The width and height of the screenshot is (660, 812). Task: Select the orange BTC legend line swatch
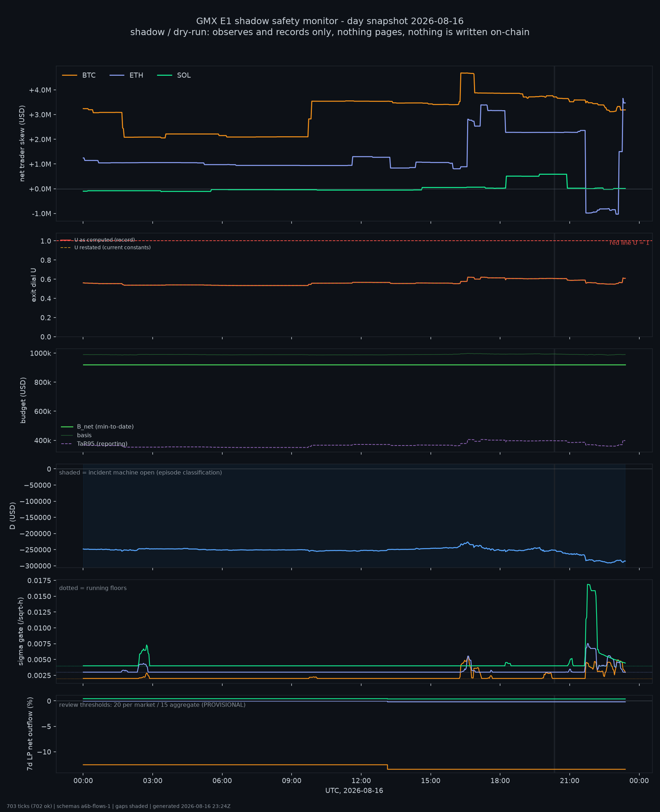point(70,75)
